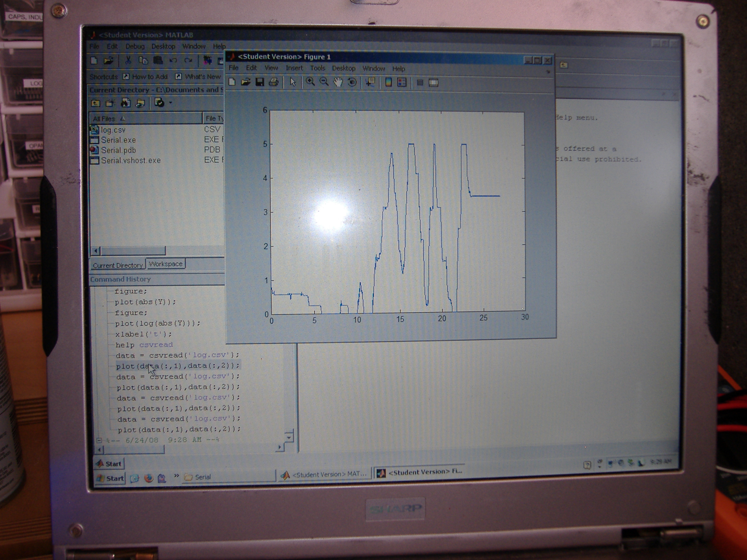The image size is (747, 560).
Task: Click the Print Figure icon
Action: [274, 82]
